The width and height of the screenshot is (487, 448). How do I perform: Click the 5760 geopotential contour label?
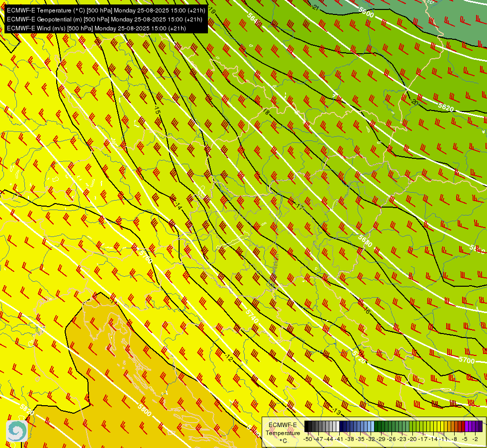[x=145, y=256]
